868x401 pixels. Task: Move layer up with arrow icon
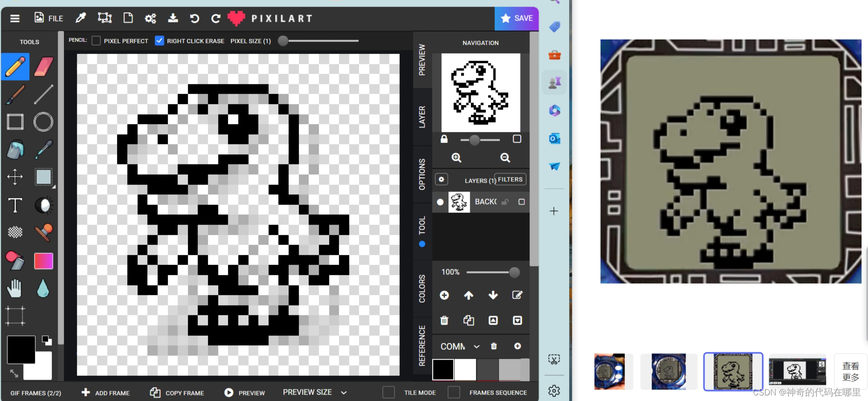[468, 295]
